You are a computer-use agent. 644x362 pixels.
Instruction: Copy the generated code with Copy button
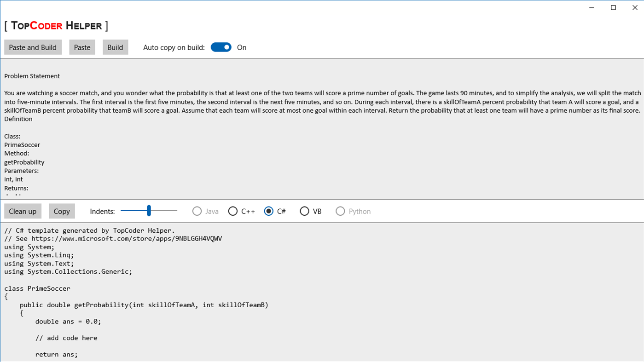point(62,211)
